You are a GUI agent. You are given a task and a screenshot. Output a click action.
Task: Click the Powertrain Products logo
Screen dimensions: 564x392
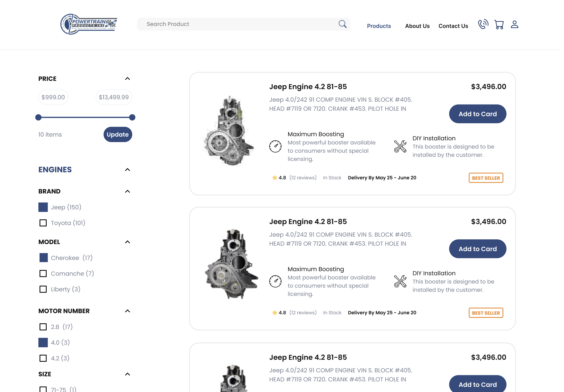click(89, 24)
